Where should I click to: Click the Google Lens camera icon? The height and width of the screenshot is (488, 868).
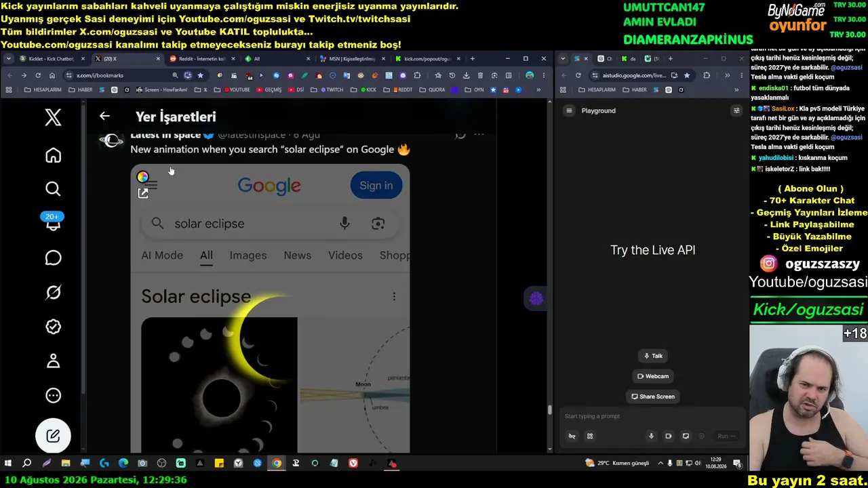[378, 224]
